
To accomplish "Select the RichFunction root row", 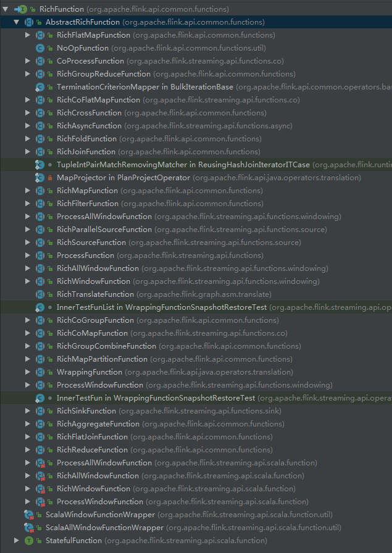I will pyautogui.click(x=196, y=9).
